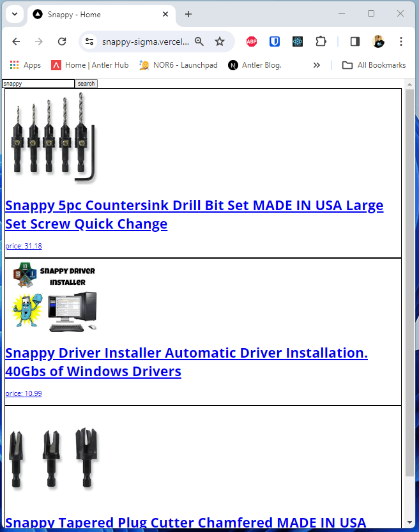419x532 pixels.
Task: Select the Snappy - Home tab
Action: 101,15
